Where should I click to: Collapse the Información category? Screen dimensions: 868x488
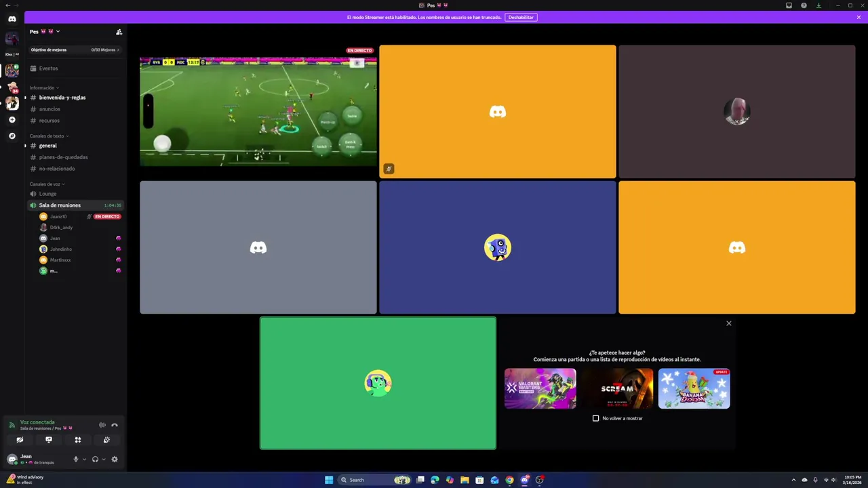point(44,88)
